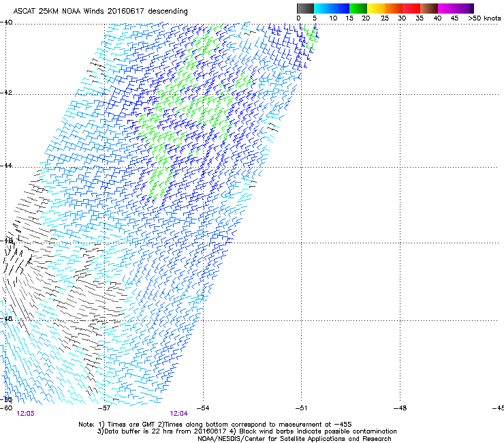This screenshot has height=443, width=504.
Task: Click the 20 knots legend value
Action: click(366, 18)
